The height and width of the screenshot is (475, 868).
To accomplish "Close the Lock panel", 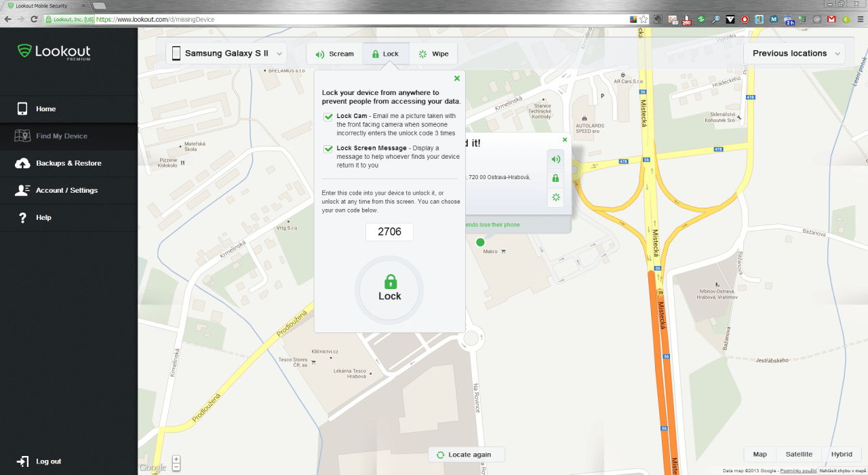I will coord(457,78).
